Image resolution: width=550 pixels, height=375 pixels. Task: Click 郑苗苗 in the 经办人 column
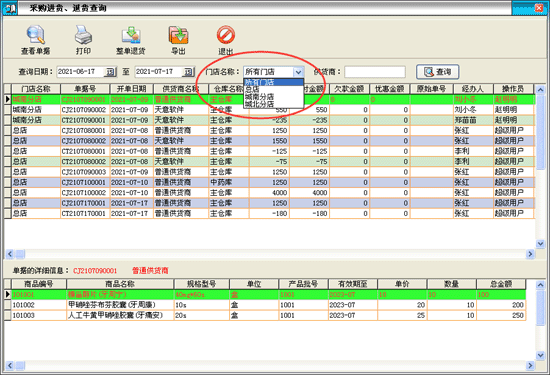point(473,120)
